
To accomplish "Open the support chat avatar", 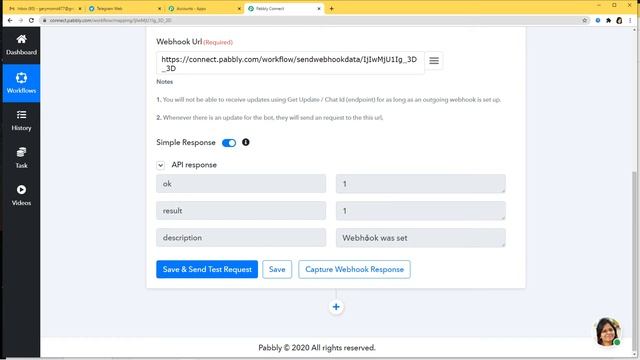I will tap(608, 331).
